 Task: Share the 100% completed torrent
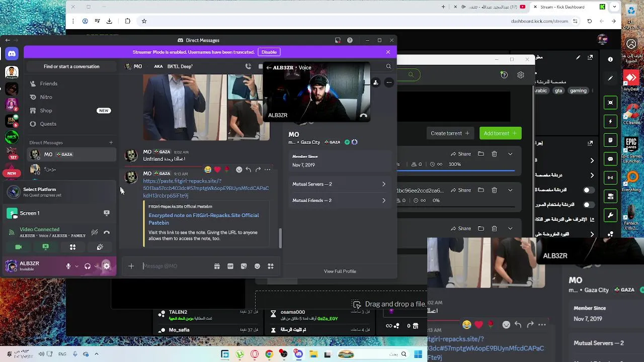coord(461,154)
